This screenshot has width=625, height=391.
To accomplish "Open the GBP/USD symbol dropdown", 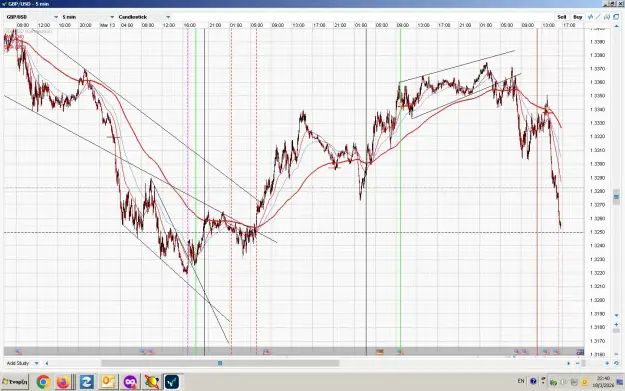I will tap(32, 17).
